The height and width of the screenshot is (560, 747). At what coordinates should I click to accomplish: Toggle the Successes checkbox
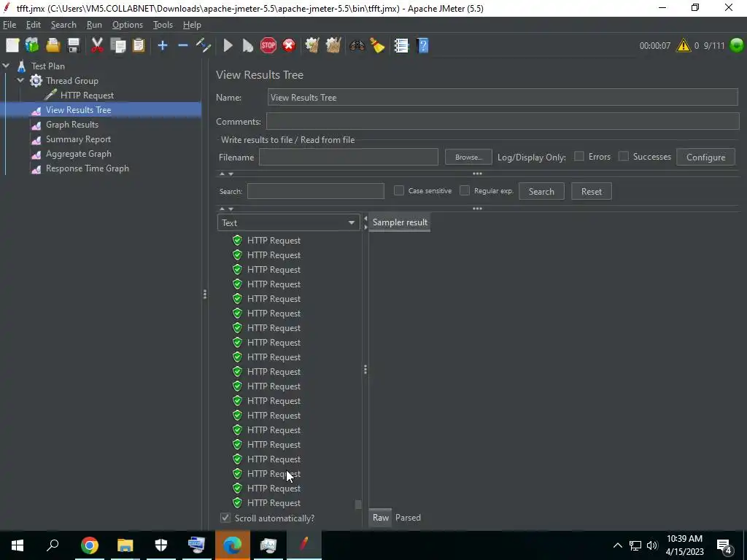[x=623, y=156]
